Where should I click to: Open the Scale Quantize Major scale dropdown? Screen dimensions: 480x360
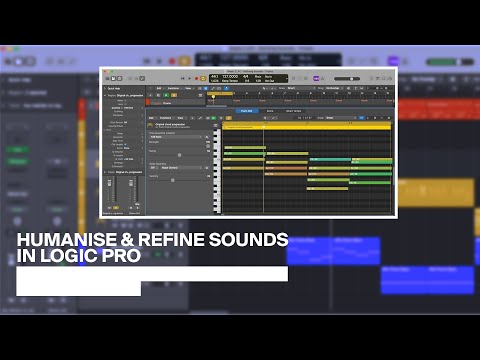pos(182,168)
